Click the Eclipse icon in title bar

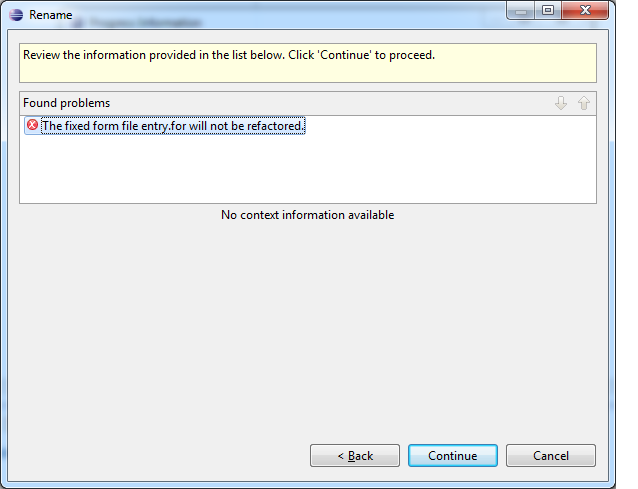[16, 15]
